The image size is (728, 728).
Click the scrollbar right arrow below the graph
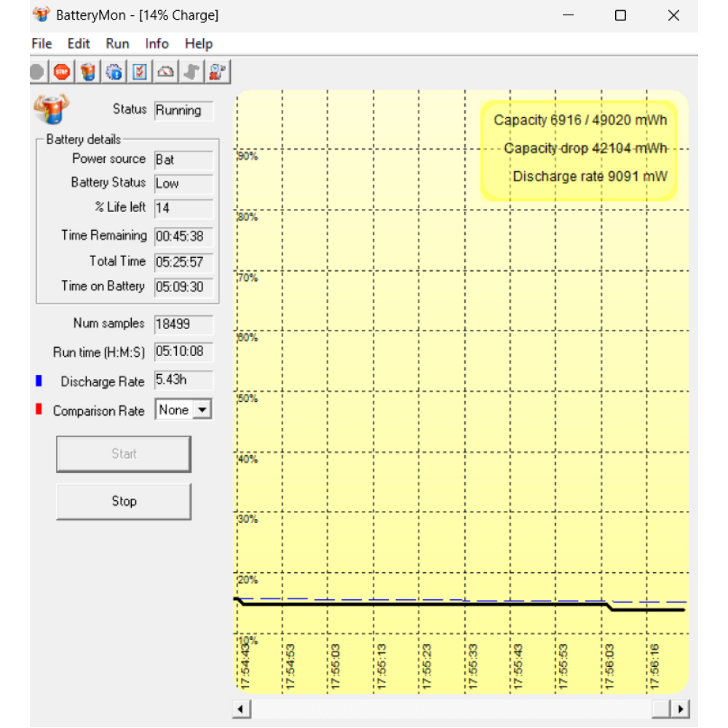click(x=681, y=709)
